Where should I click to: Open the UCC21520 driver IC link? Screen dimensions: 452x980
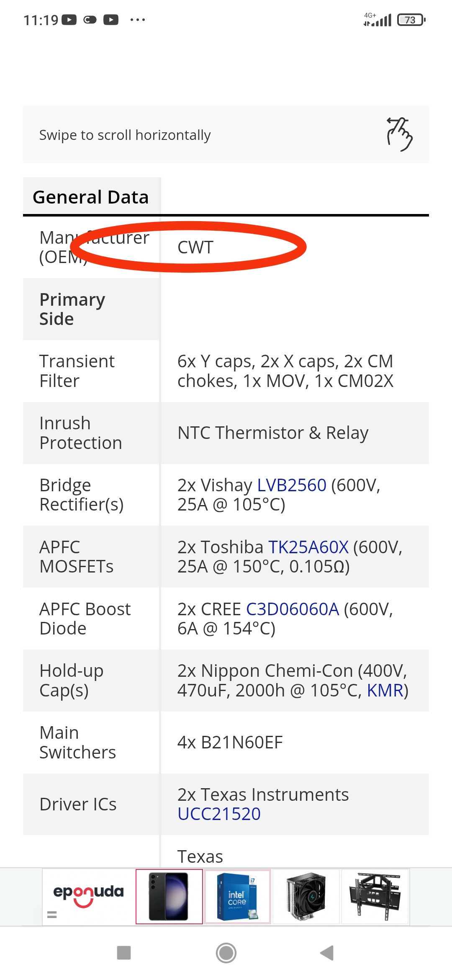pyautogui.click(x=219, y=814)
